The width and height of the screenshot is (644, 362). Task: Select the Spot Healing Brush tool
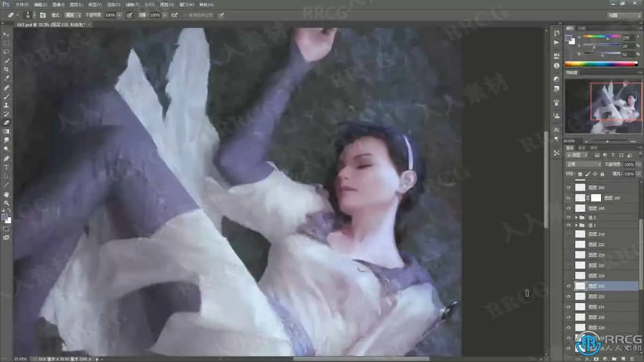coord(6,88)
